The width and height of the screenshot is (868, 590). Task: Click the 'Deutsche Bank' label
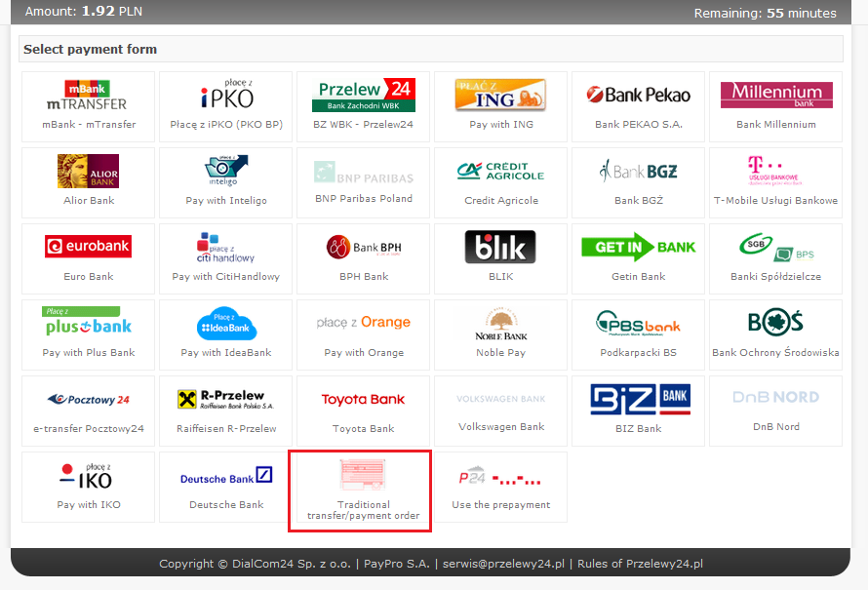[x=226, y=505]
